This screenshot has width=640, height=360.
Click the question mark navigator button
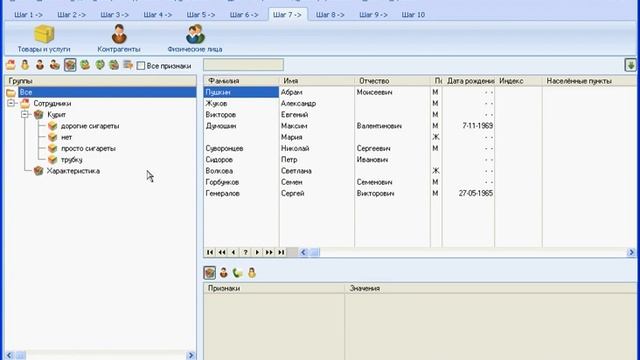[x=245, y=252]
